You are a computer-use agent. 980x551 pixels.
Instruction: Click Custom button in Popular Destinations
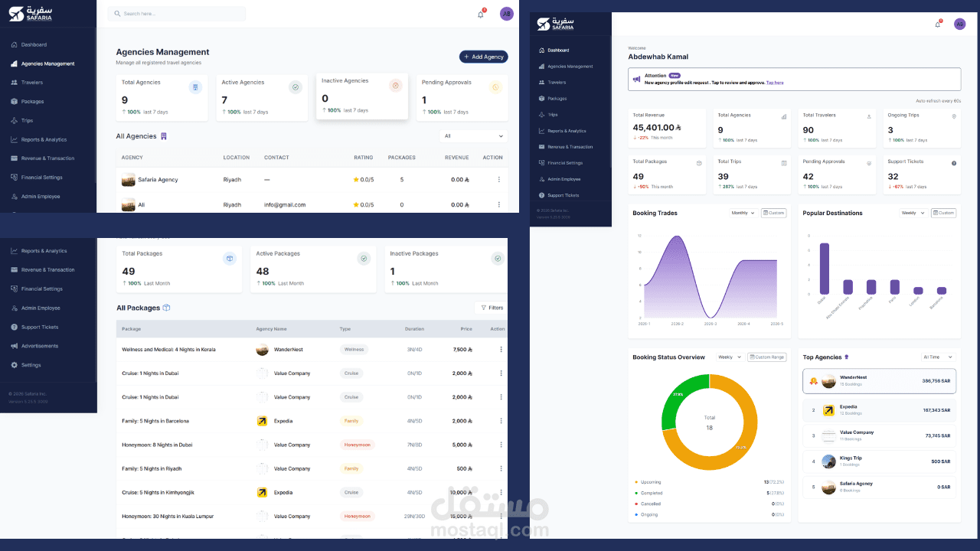click(943, 213)
